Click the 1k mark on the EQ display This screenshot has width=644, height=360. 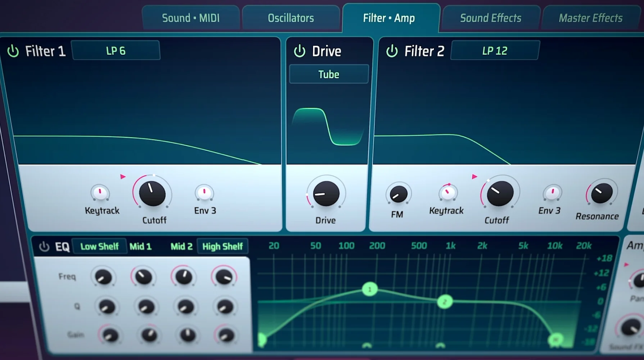click(x=451, y=246)
